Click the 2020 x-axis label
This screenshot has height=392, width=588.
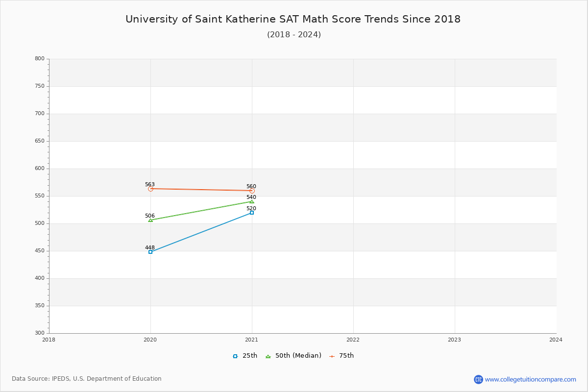click(x=150, y=340)
